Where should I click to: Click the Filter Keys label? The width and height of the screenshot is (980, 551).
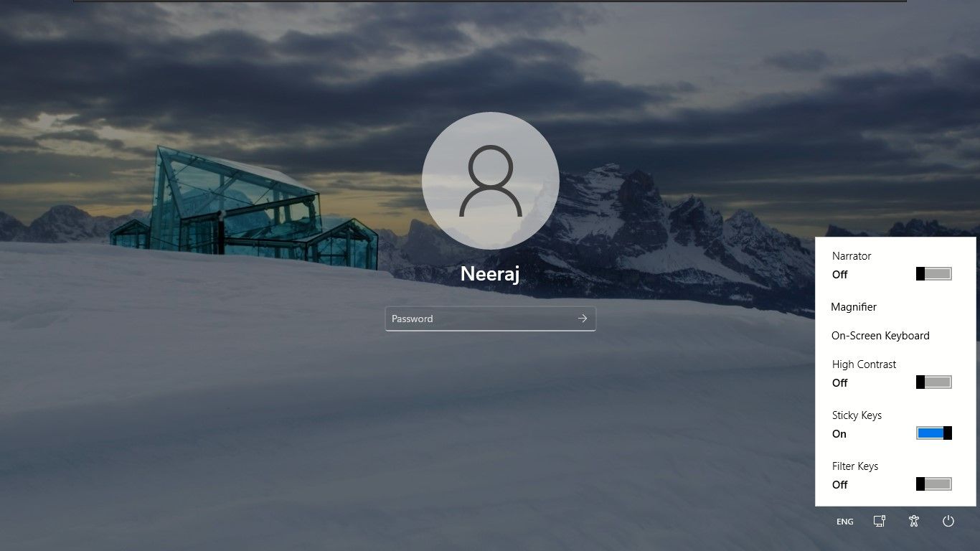coord(855,466)
